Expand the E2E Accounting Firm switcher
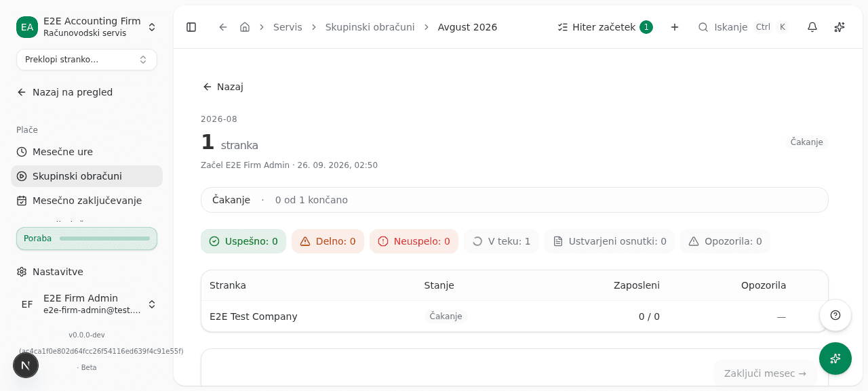 click(87, 27)
